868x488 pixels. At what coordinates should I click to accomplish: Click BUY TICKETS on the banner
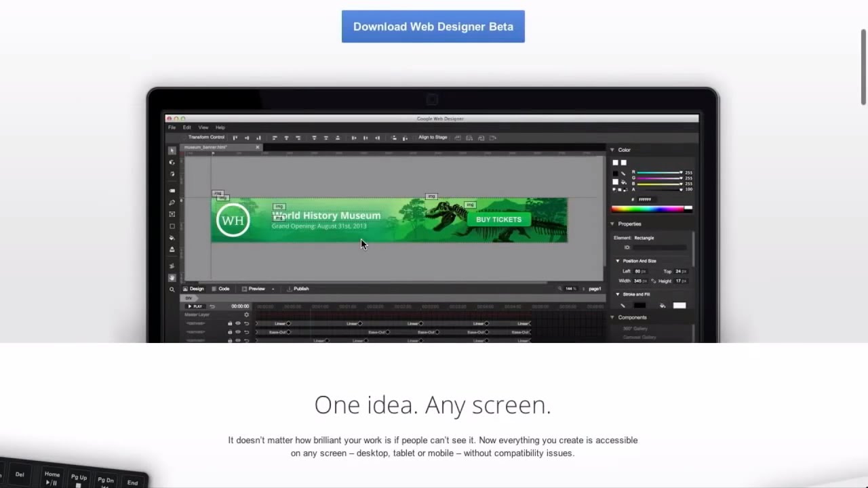pyautogui.click(x=498, y=220)
